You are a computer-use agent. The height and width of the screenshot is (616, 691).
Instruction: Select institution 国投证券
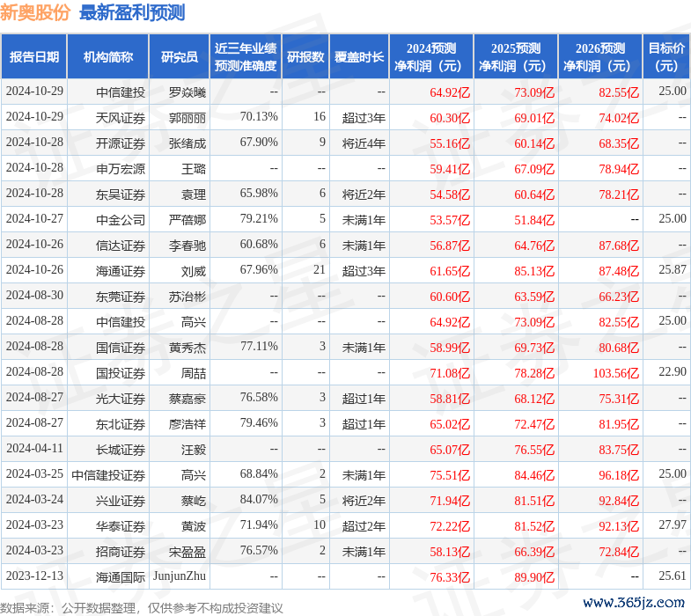(x=121, y=373)
